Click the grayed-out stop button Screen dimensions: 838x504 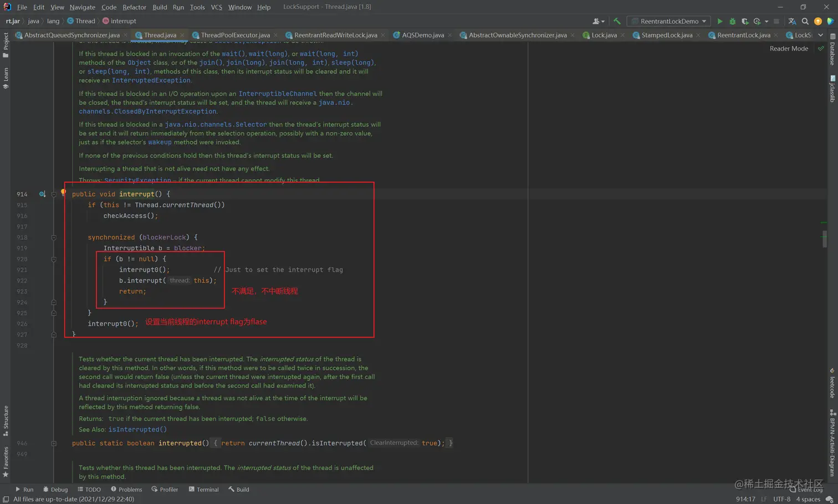point(776,21)
